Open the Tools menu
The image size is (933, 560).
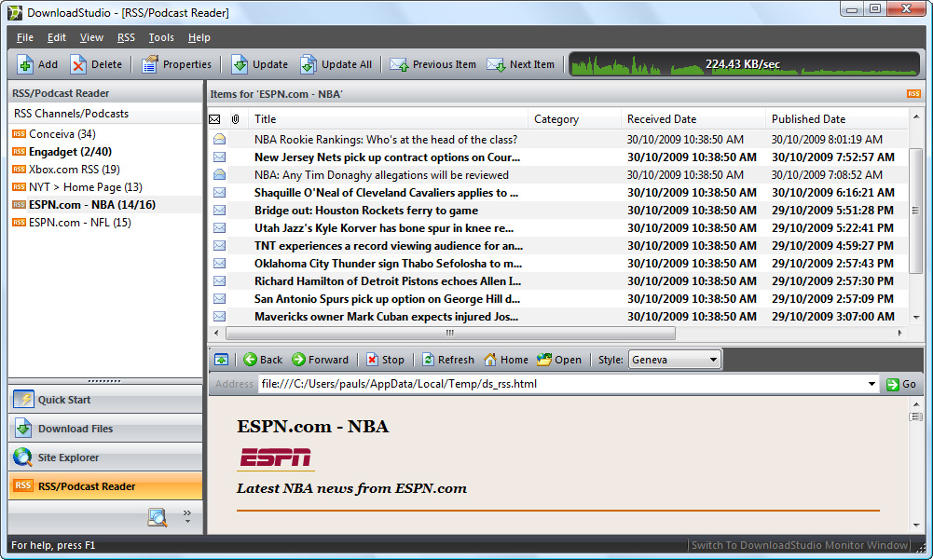(161, 37)
